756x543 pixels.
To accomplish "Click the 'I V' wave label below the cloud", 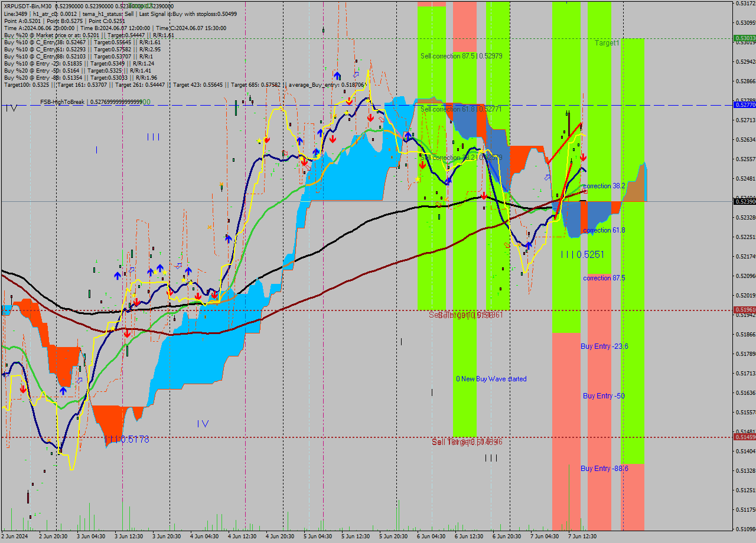I will pos(203,423).
